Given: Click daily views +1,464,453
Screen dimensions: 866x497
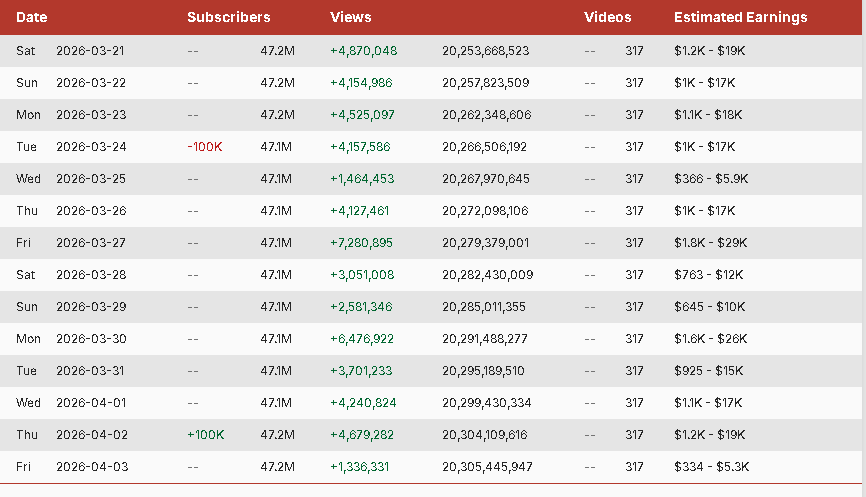Looking at the screenshot, I should (362, 179).
